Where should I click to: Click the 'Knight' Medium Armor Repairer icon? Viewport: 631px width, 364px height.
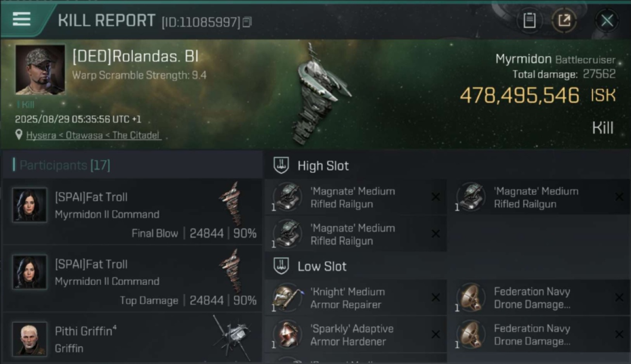coord(288,298)
